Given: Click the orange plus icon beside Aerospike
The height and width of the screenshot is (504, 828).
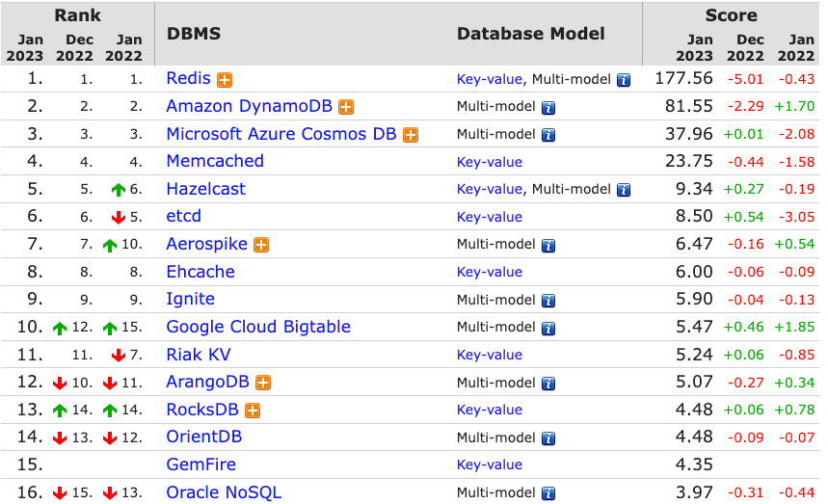Looking at the screenshot, I should (261, 245).
